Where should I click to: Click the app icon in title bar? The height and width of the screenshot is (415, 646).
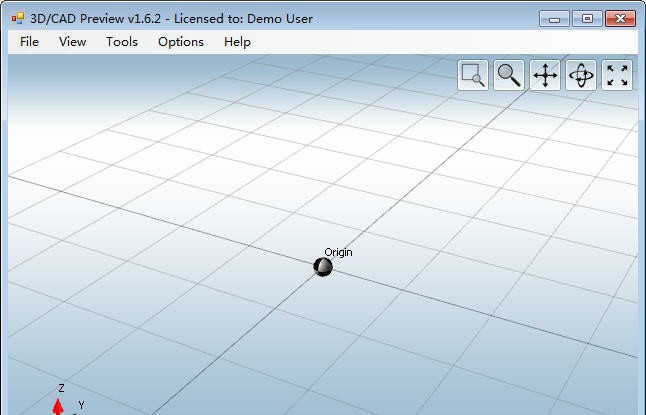click(x=18, y=18)
